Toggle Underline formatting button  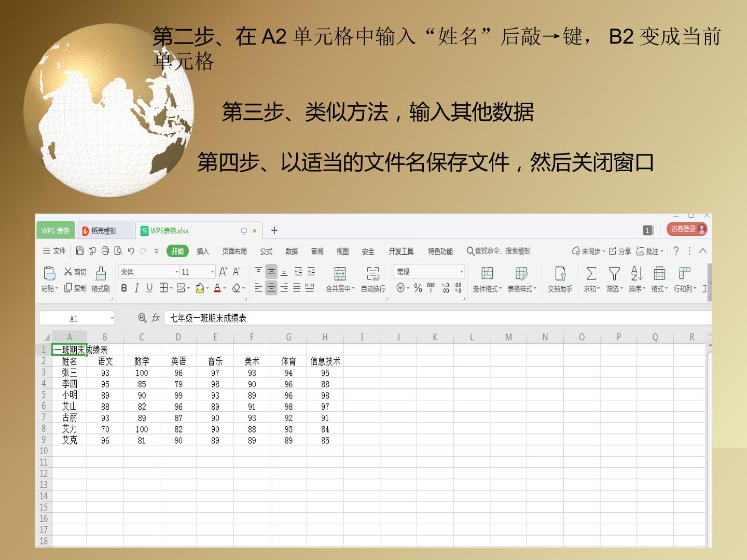coord(149,288)
